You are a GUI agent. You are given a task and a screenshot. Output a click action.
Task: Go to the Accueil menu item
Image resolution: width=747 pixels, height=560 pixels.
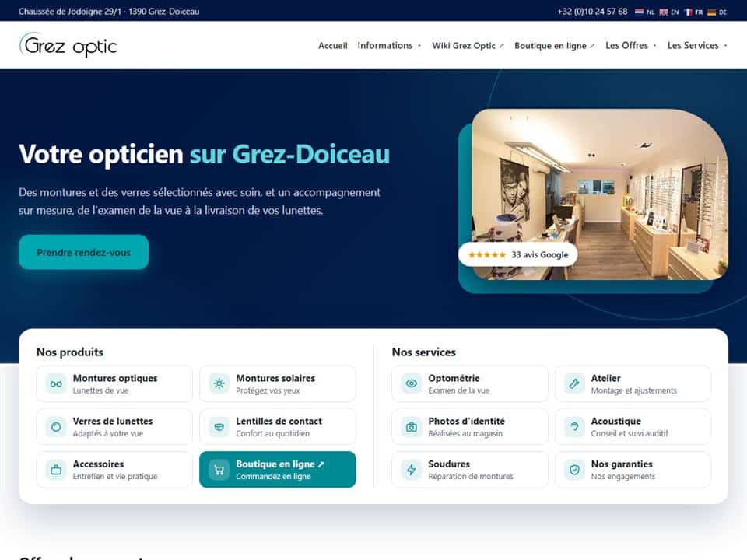332,46
